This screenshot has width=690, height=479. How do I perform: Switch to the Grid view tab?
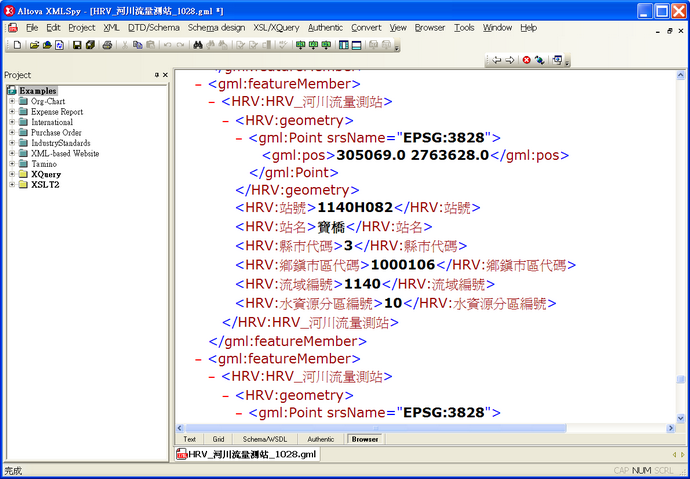[x=218, y=439]
